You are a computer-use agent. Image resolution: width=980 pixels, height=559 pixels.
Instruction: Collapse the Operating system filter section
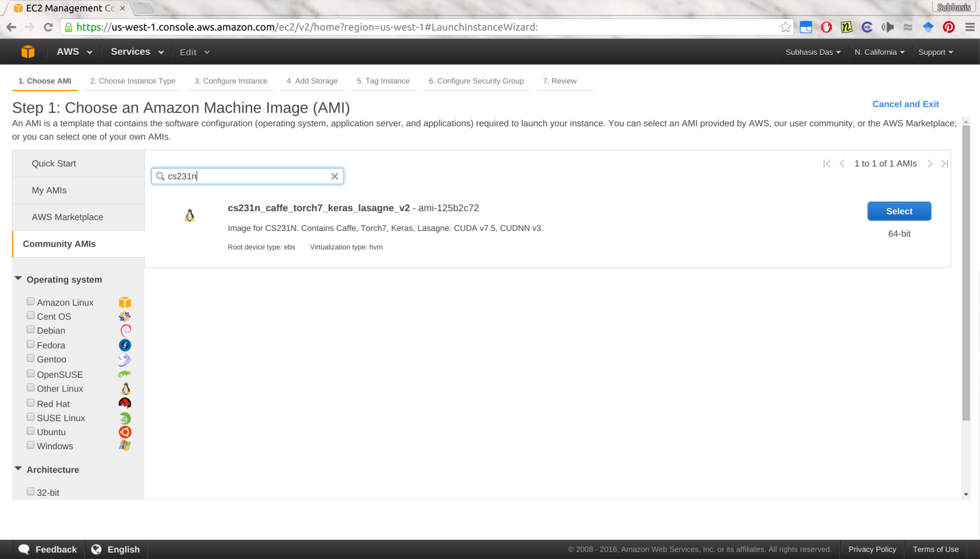[19, 279]
